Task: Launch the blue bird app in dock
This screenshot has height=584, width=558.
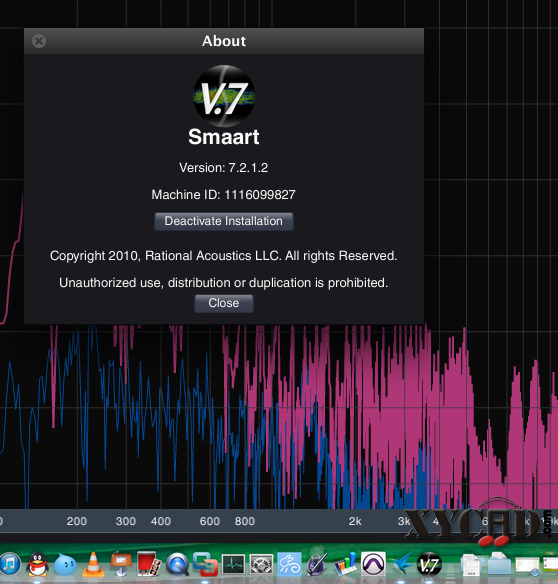Action: tap(401, 564)
